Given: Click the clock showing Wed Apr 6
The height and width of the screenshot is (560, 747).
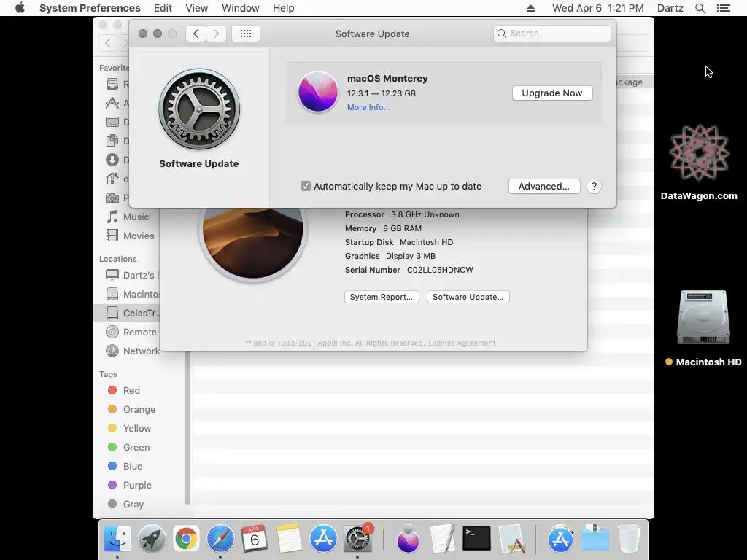Looking at the screenshot, I should [x=598, y=8].
